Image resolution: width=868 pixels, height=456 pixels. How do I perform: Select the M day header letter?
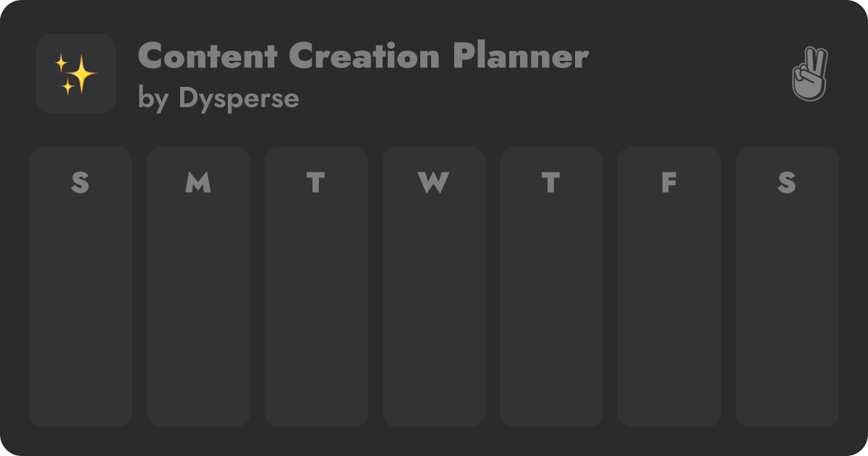pyautogui.click(x=198, y=183)
